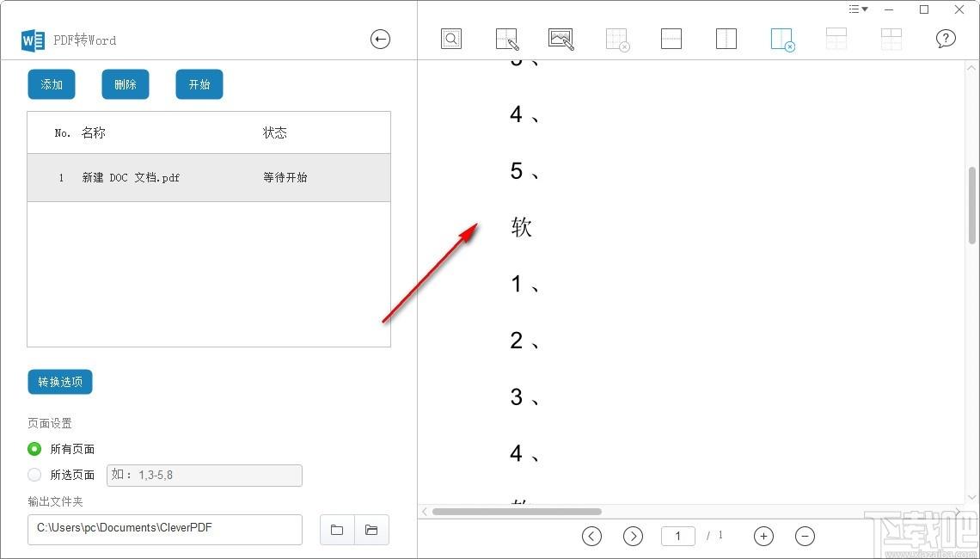Screen dimensions: 980x559
Task: Click the PDF转Word logo icon
Action: [x=33, y=40]
